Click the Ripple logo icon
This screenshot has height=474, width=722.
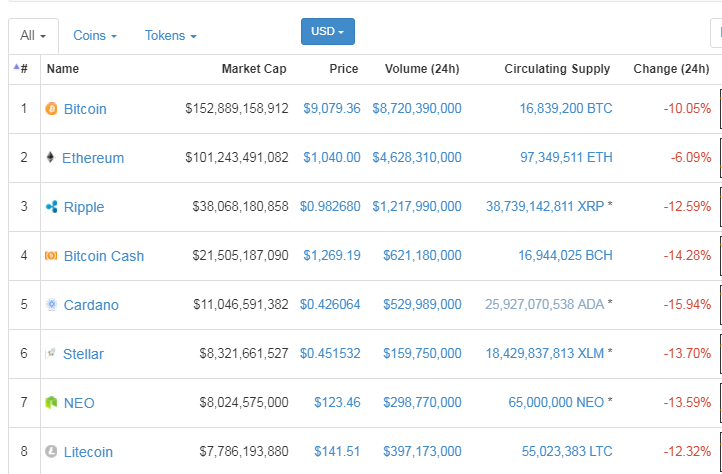[x=52, y=207]
